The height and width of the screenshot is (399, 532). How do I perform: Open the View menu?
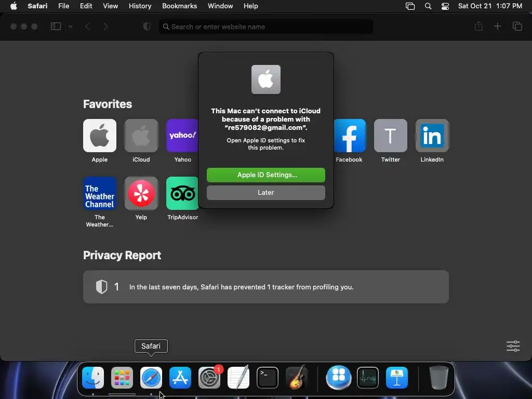[x=110, y=6]
